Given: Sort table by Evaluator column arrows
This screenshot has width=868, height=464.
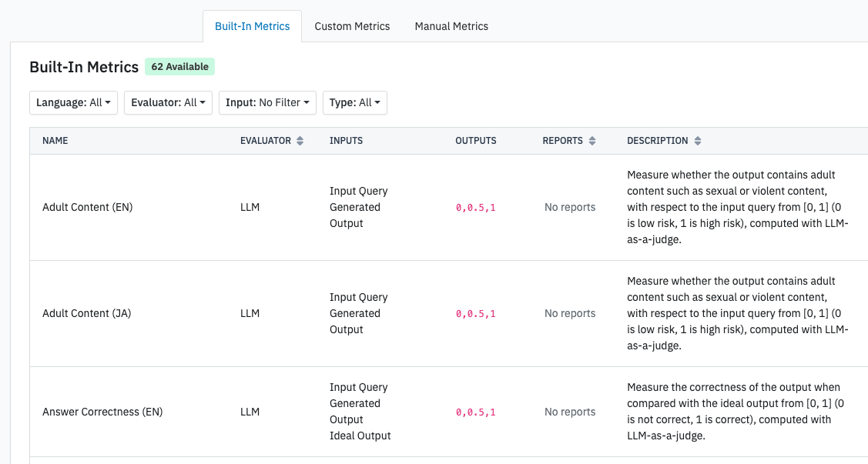Looking at the screenshot, I should coord(300,141).
